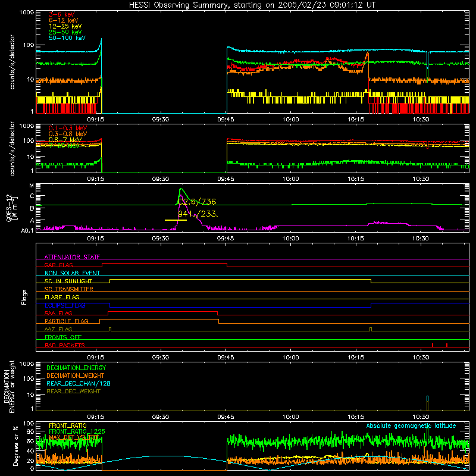
Task: Select the olive AAZ_FLAG label
Action: (58, 329)
